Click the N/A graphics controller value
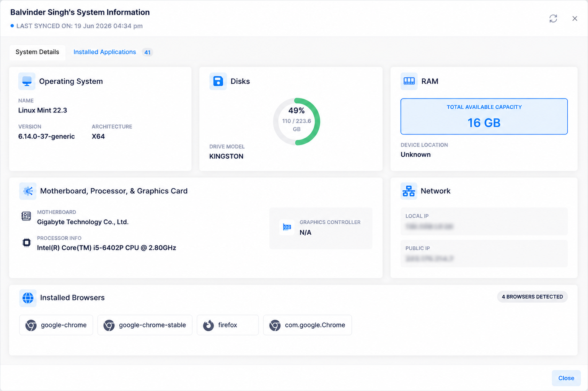The height and width of the screenshot is (391, 588). click(305, 232)
